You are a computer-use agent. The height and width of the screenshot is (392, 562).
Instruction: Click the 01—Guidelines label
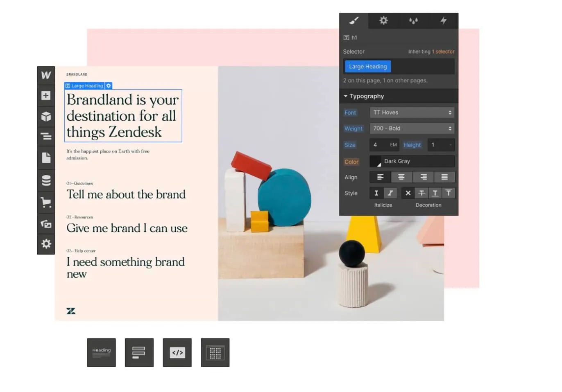pos(79,183)
